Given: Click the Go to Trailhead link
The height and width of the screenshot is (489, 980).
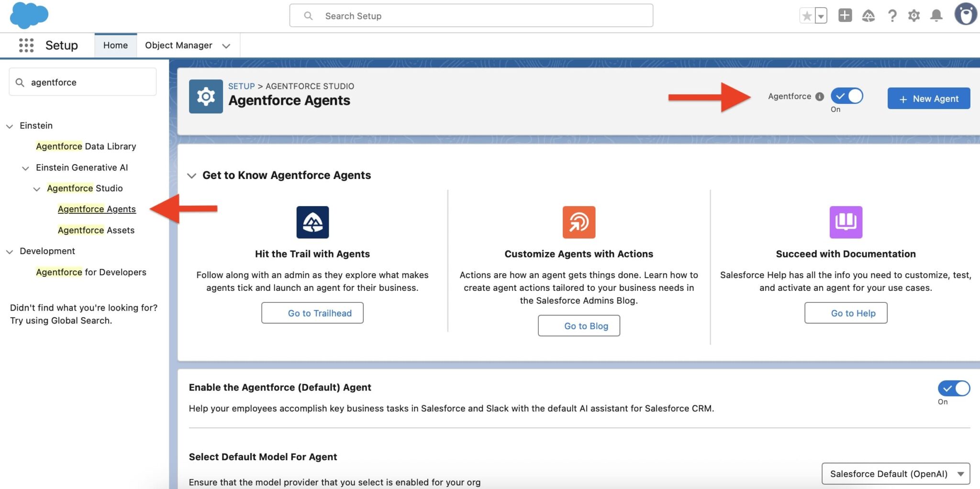Looking at the screenshot, I should tap(312, 313).
